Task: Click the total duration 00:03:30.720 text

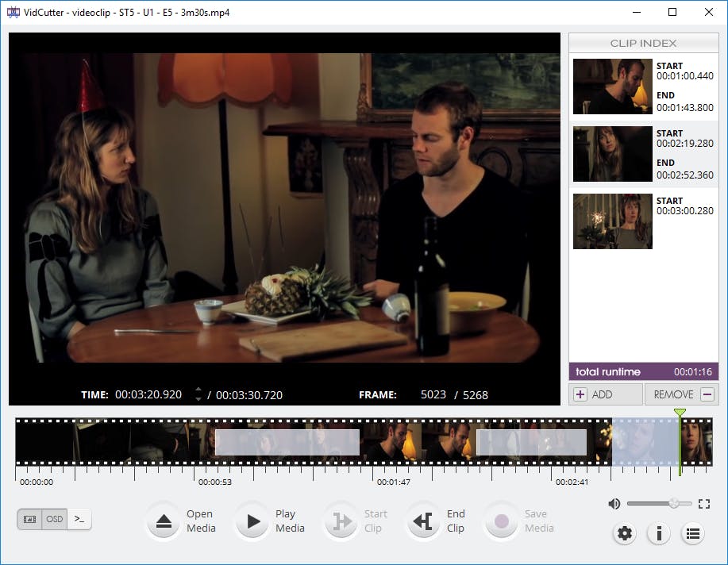Action: 248,395
